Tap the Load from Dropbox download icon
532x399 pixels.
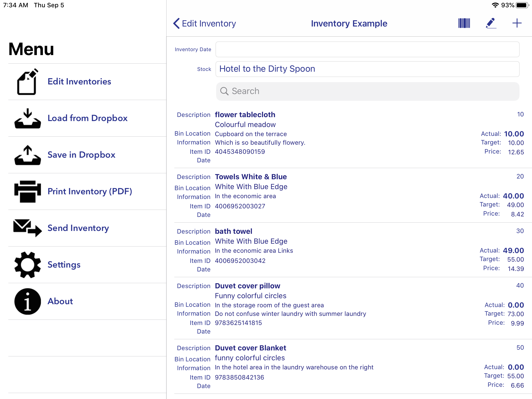click(27, 118)
